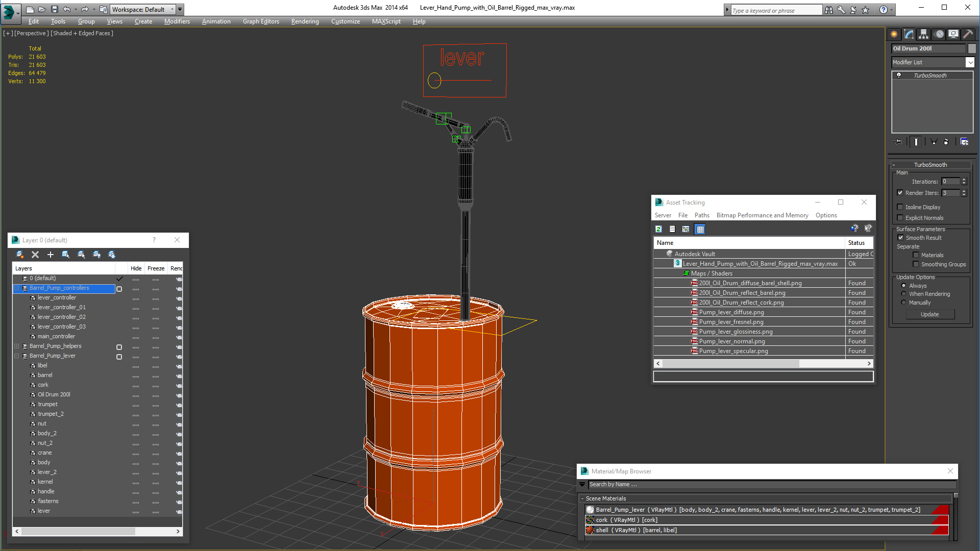Open the Utilities hammer panel tab
The image size is (980, 551).
pos(968,34)
